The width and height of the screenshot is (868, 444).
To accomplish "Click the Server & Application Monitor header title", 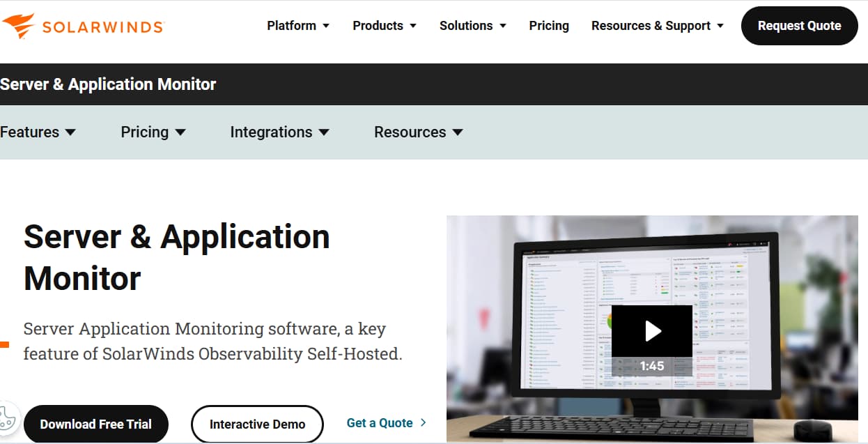I will 108,84.
